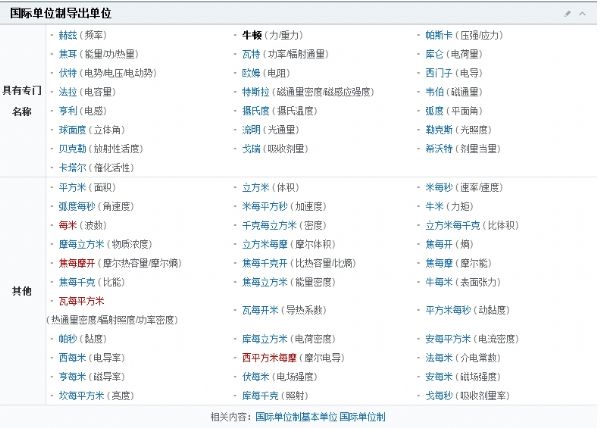Open the 帕斯卡 (压强/应力) link
The image size is (600, 428).
click(x=439, y=35)
